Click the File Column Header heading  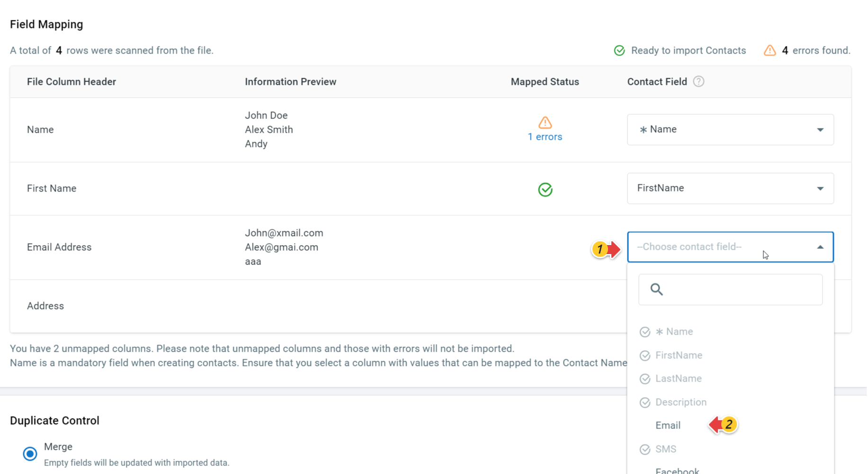coord(72,82)
